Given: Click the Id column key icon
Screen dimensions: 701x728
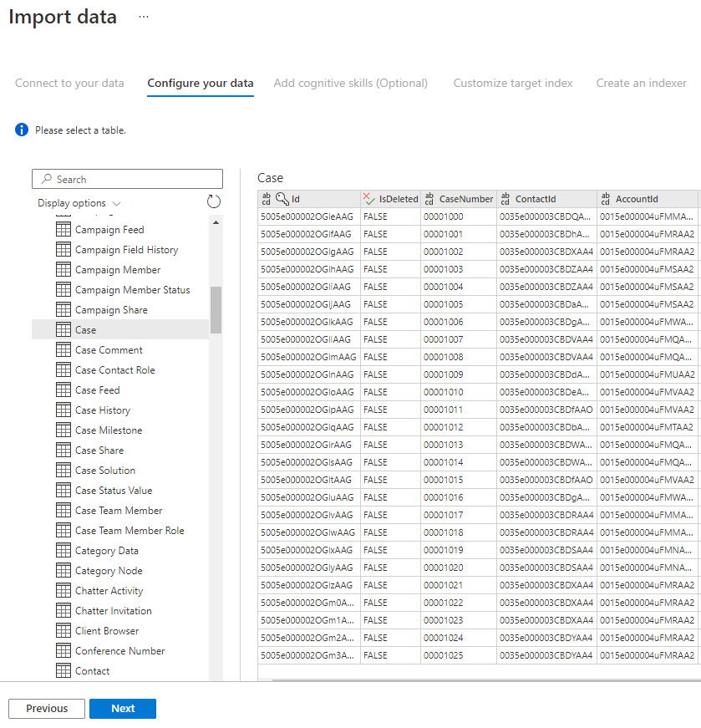Looking at the screenshot, I should [x=282, y=199].
